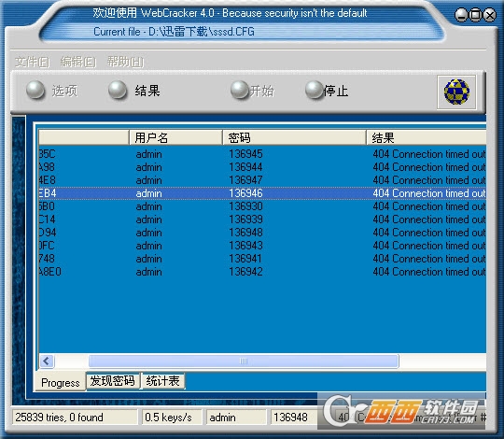Close the WebCracker window
The width and height of the screenshot is (504, 439).
(490, 15)
